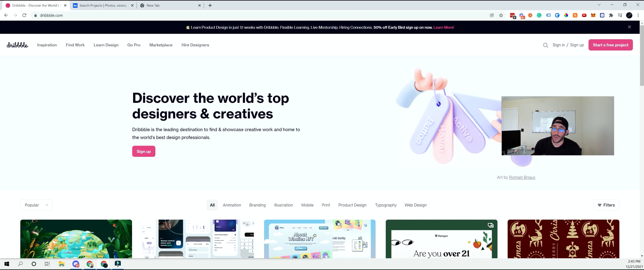Open Windows Start menu
The height and width of the screenshot is (270, 644).
(7, 264)
